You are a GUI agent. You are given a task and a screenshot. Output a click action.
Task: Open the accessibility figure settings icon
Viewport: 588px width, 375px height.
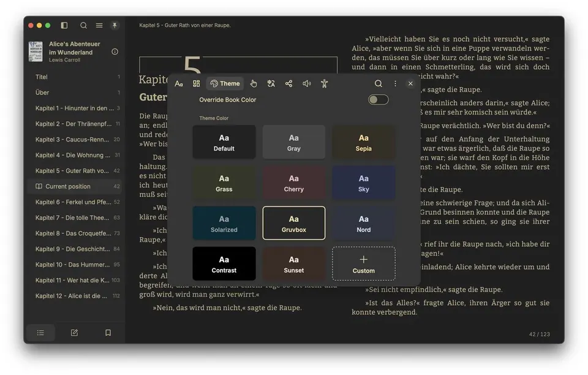325,83
